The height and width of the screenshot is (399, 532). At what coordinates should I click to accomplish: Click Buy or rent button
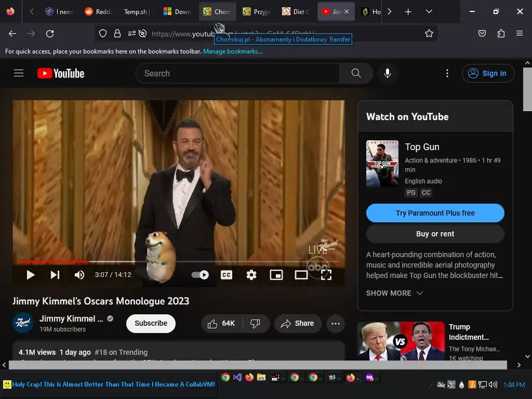click(x=435, y=234)
